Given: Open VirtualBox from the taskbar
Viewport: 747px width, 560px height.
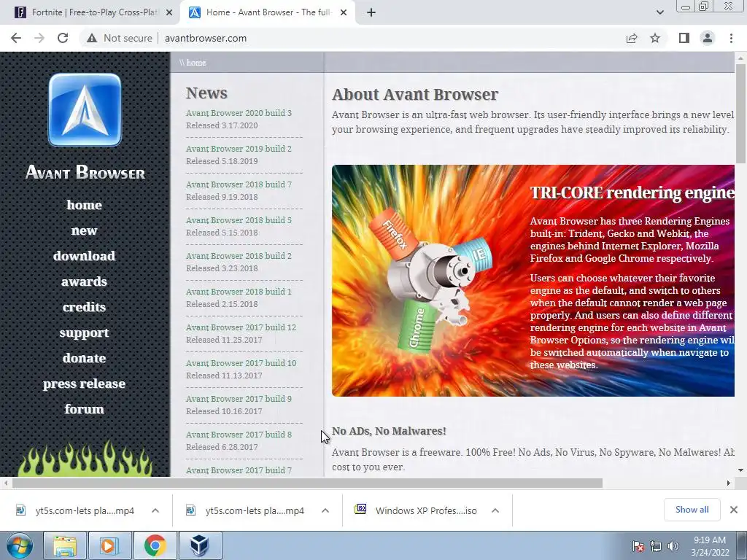Looking at the screenshot, I should tap(200, 545).
